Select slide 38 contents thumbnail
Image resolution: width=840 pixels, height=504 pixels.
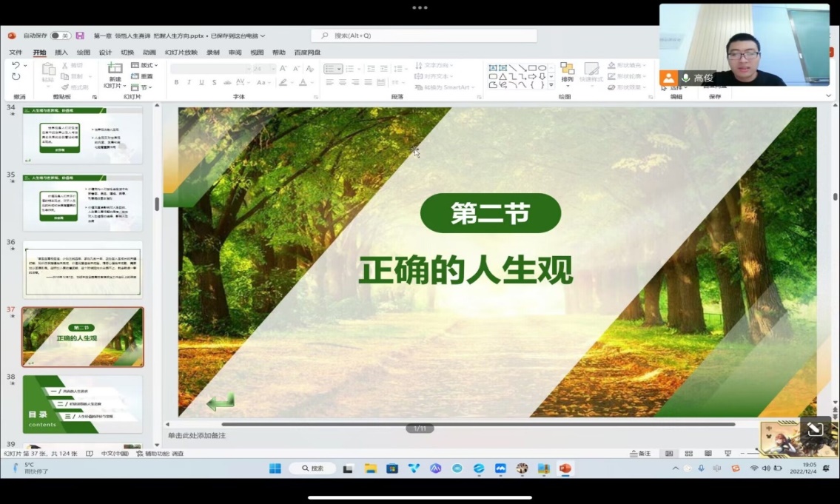82,404
